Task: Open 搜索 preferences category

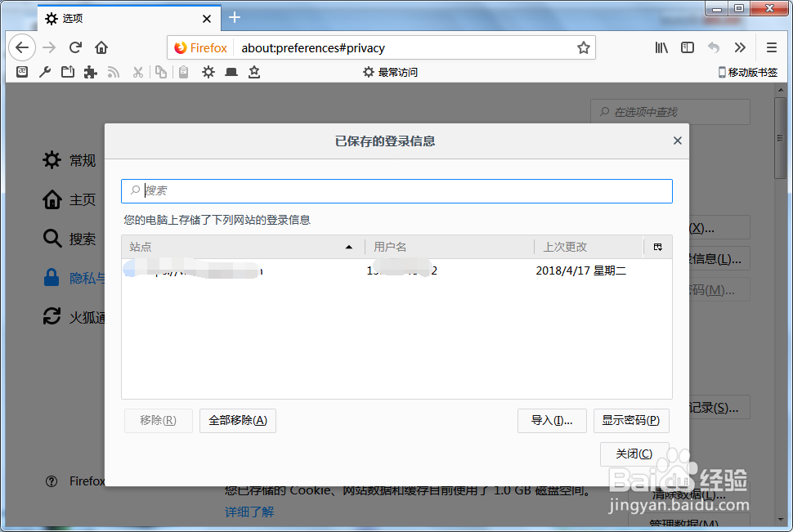Action: point(69,238)
